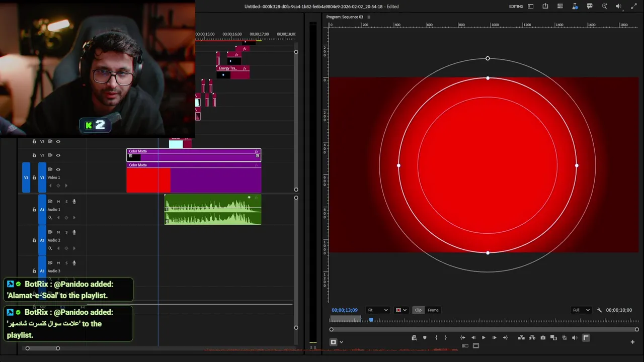Click the search with sparkle icon
The image size is (644, 362).
605,7
